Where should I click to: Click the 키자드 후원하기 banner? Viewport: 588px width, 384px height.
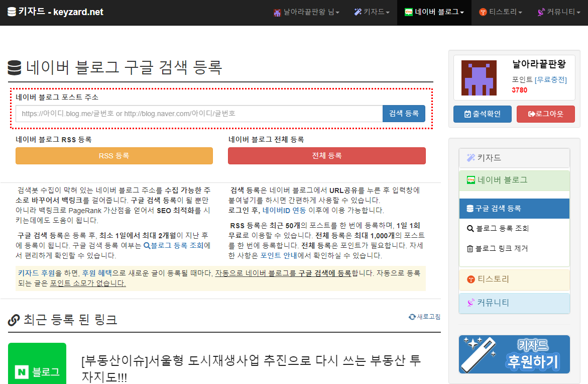coord(514,354)
